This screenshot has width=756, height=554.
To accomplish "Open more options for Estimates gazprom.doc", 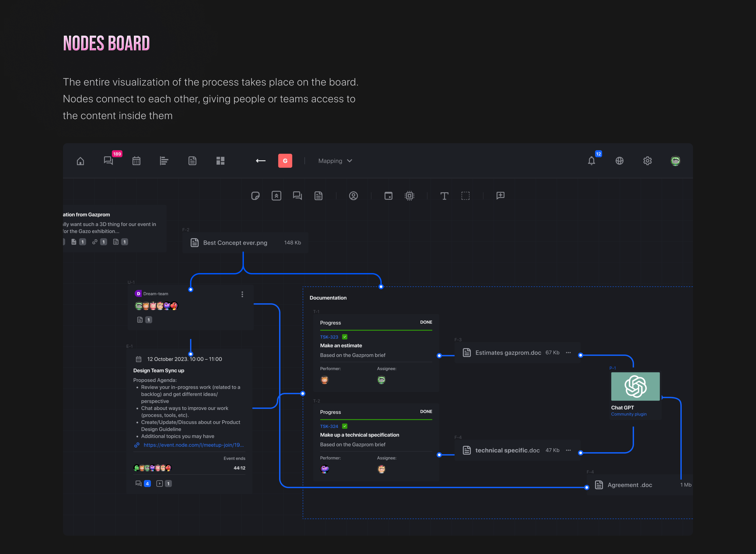I will pyautogui.click(x=568, y=353).
